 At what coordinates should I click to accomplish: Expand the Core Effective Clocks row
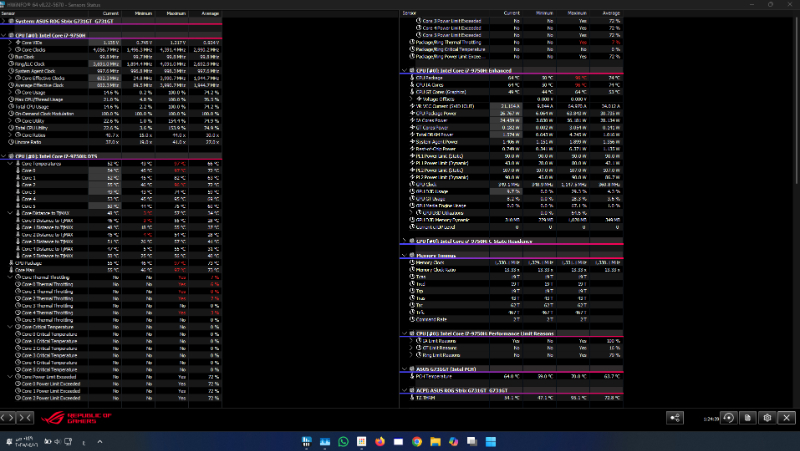coord(10,78)
